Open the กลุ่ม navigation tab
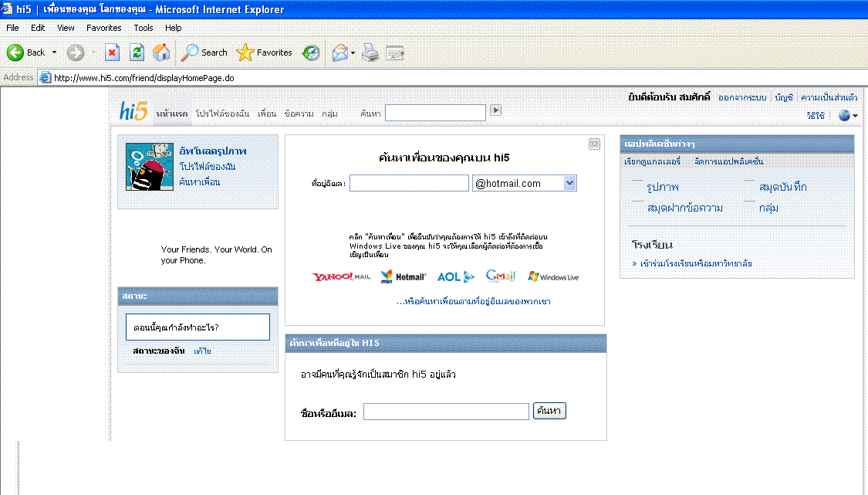 coord(330,114)
